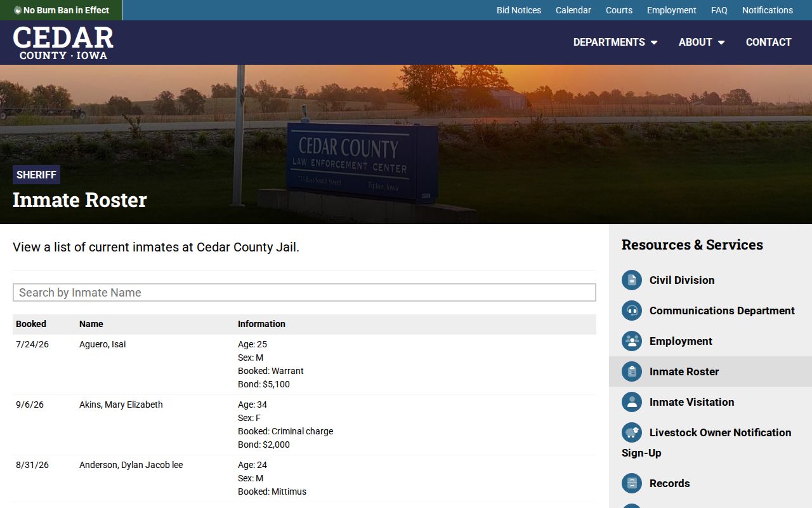Click Age: 34 text

[x=252, y=404]
